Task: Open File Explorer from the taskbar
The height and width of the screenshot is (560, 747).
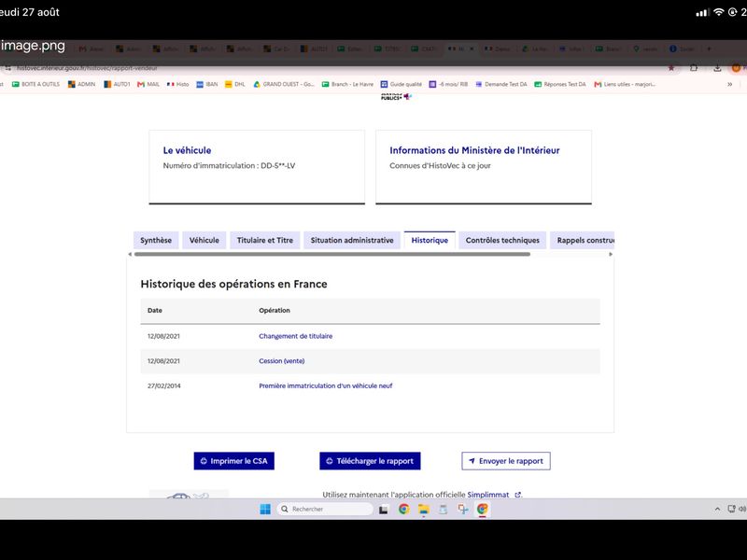Action: pos(424,510)
